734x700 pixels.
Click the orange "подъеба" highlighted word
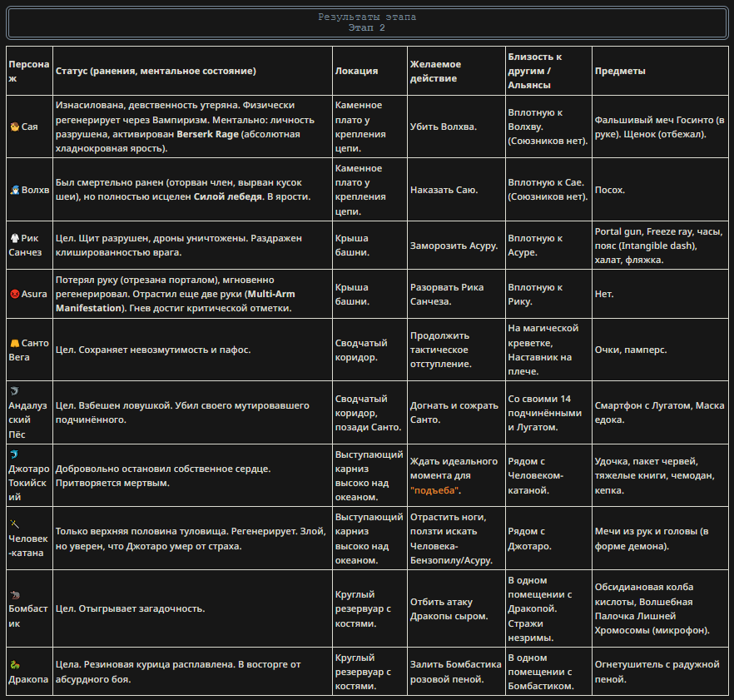tap(434, 490)
